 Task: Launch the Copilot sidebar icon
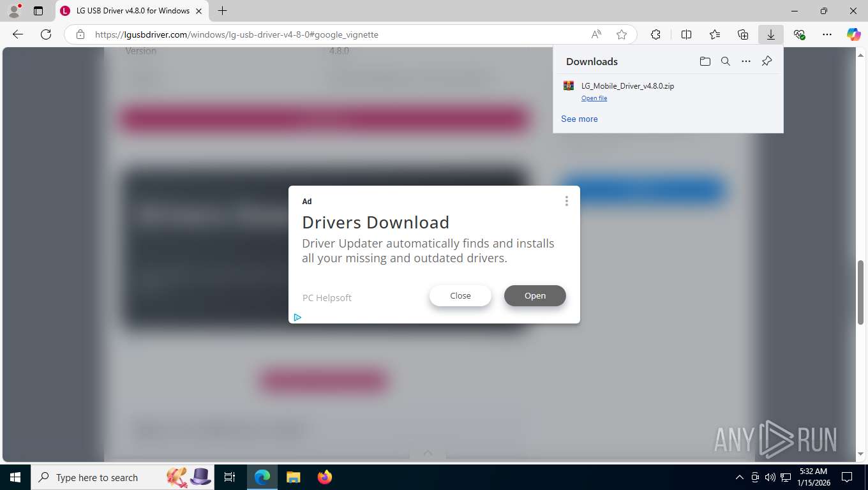click(x=854, y=34)
